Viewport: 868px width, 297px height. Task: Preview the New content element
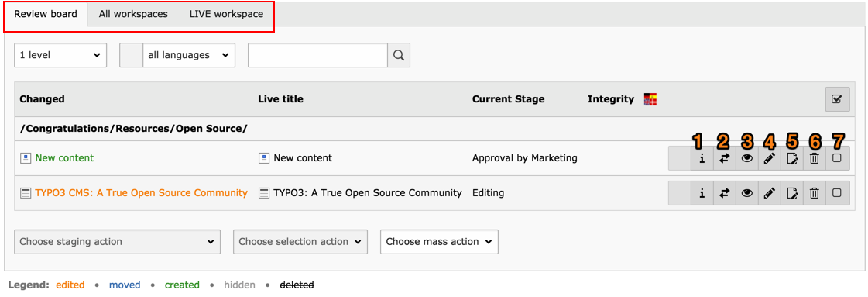[747, 158]
